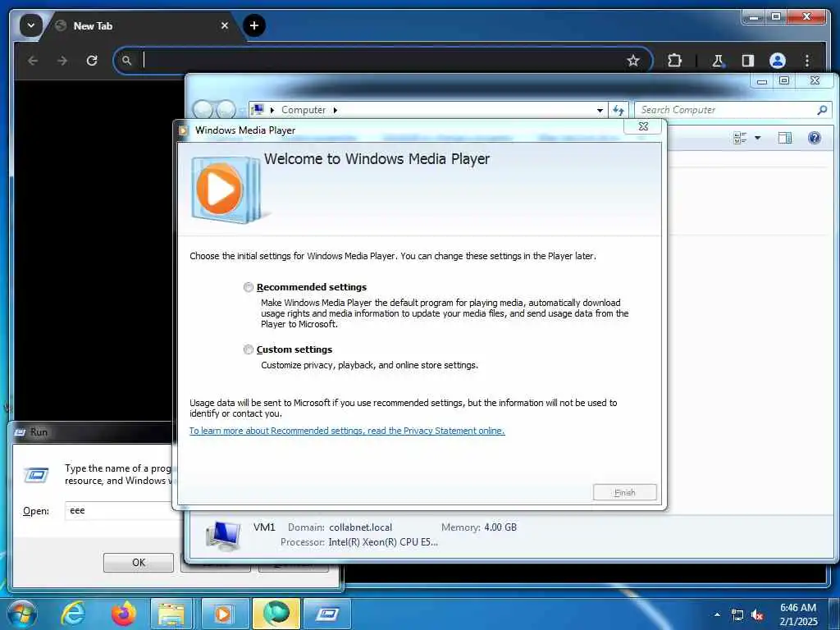The width and height of the screenshot is (840, 630).
Task: Minimize the Explorer Computer window
Action: pyautogui.click(x=762, y=81)
